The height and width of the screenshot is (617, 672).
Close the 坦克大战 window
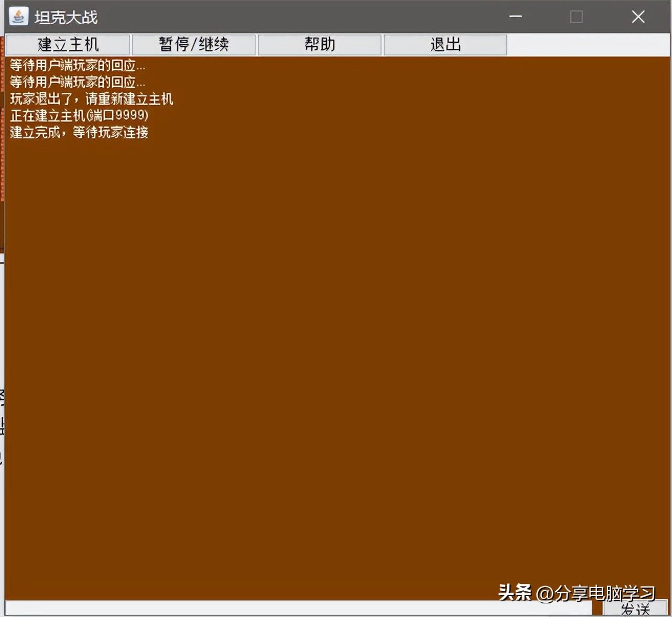638,17
